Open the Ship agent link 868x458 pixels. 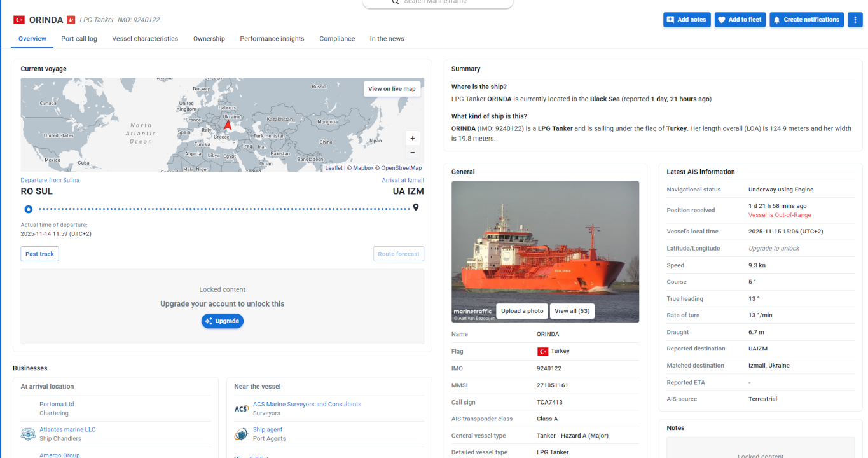[268, 429]
